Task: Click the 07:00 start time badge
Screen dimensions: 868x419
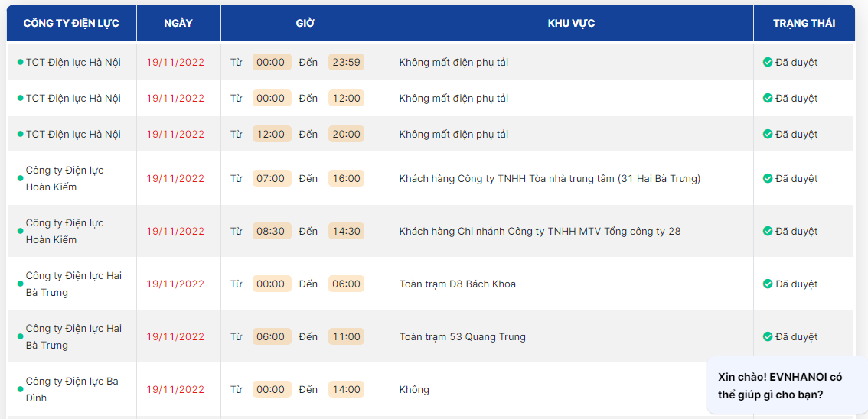Action: [271, 178]
